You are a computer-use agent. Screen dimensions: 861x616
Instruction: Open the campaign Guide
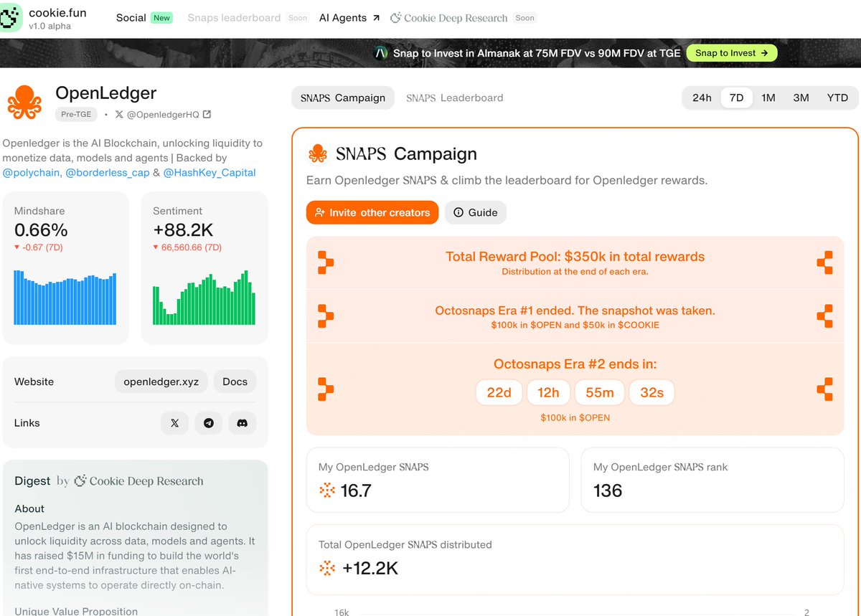[x=476, y=212]
